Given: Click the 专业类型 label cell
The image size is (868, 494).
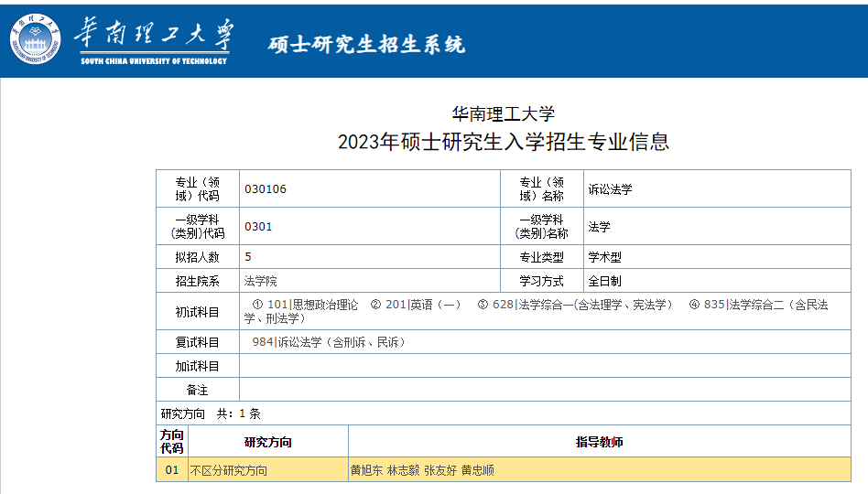Looking at the screenshot, I should point(541,257).
